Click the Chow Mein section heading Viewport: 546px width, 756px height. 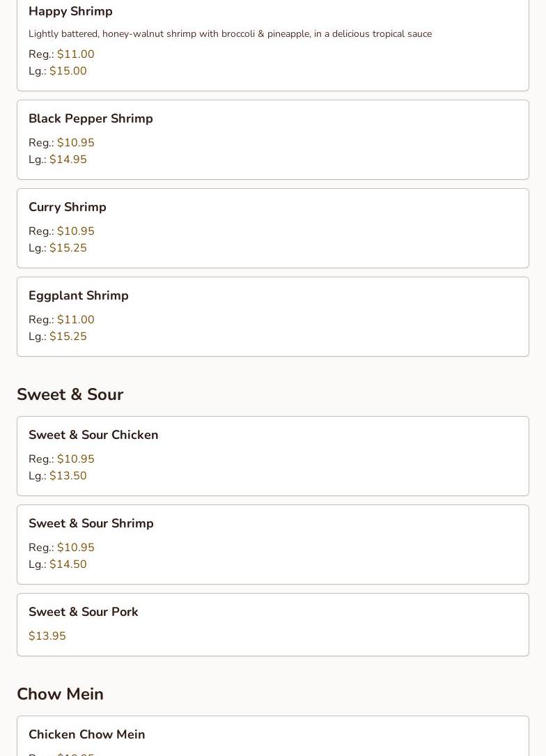[61, 694]
